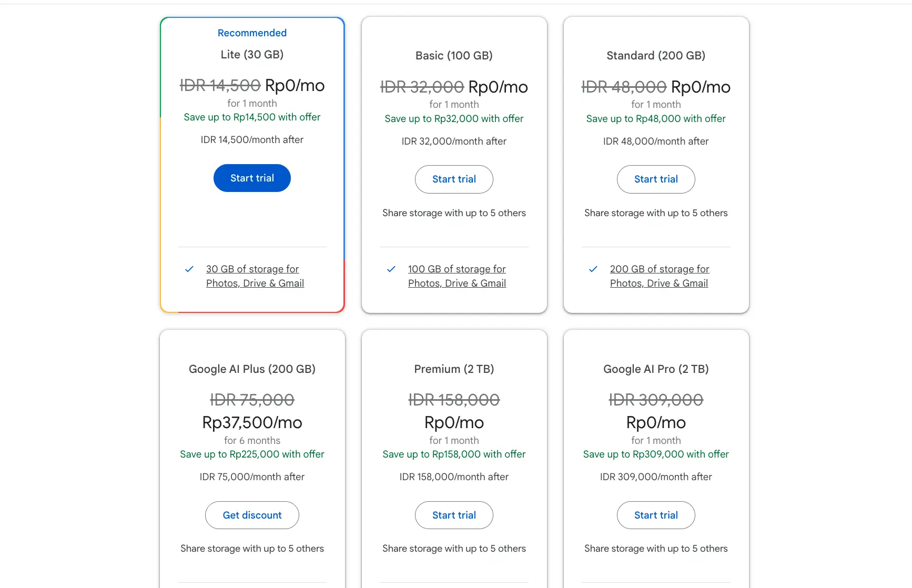Click the checkmark icon beside Basic storage details
Image resolution: width=912 pixels, height=588 pixels.
click(390, 269)
